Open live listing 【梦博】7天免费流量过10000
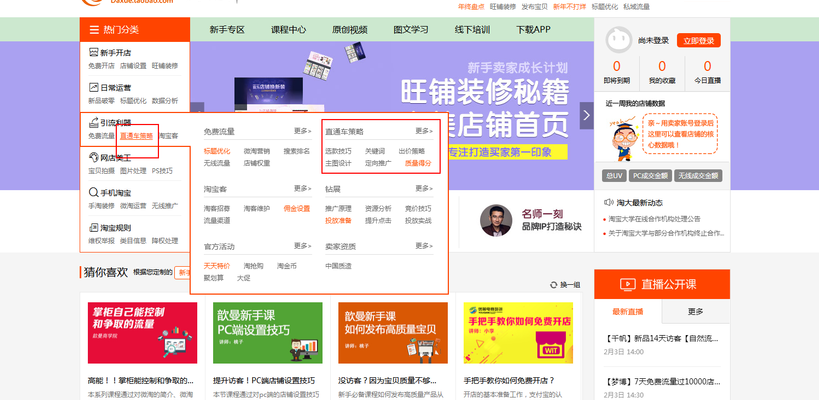This screenshot has height=400, width=819. tap(662, 382)
